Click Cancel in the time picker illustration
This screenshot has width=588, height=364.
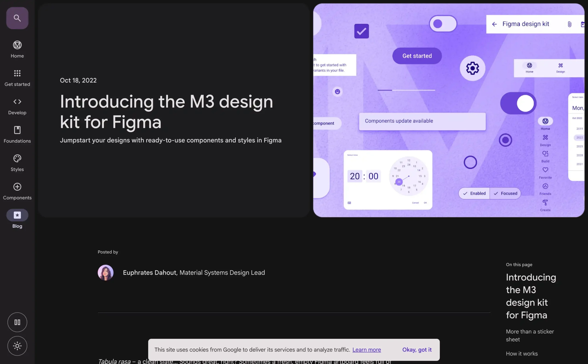coord(415,203)
